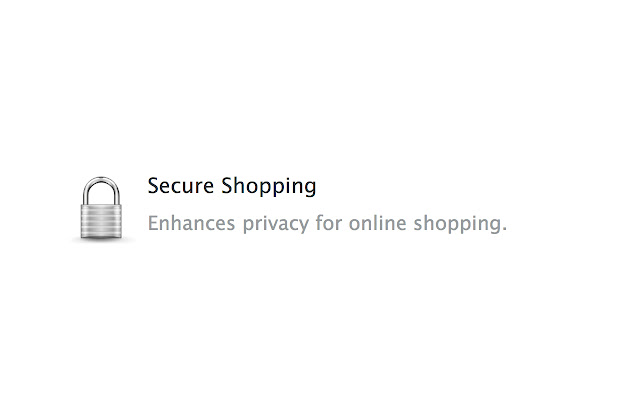The image size is (640, 400).
Task: Click the word "Enhances" in the description
Action: (x=191, y=223)
